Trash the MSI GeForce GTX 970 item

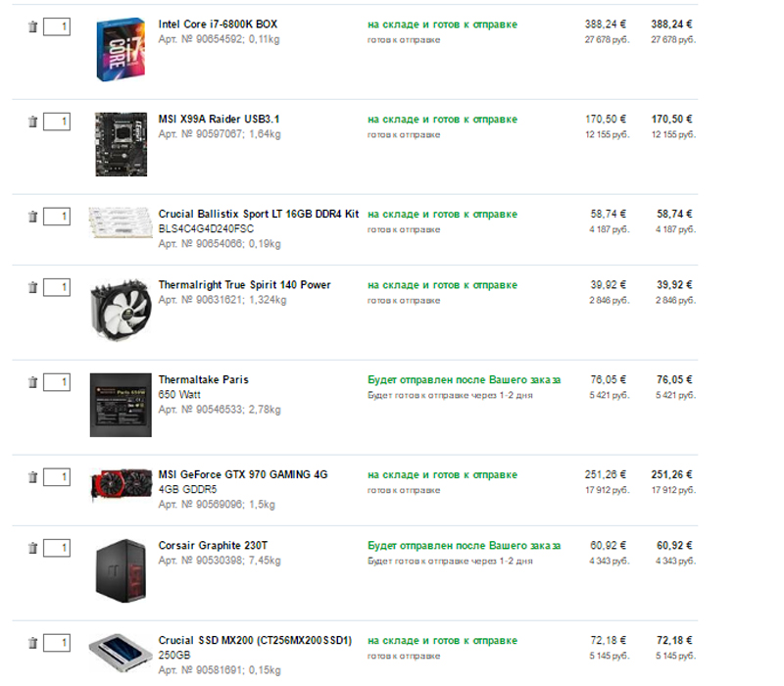pos(32,477)
